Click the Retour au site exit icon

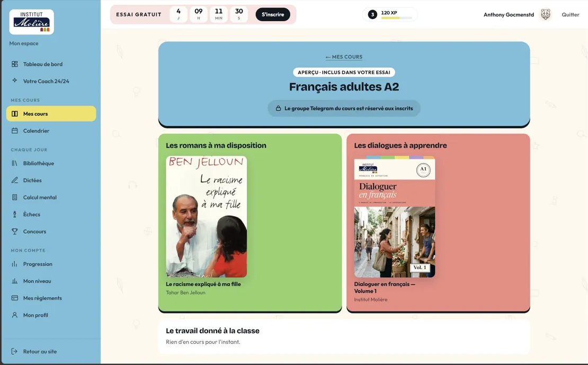15,352
